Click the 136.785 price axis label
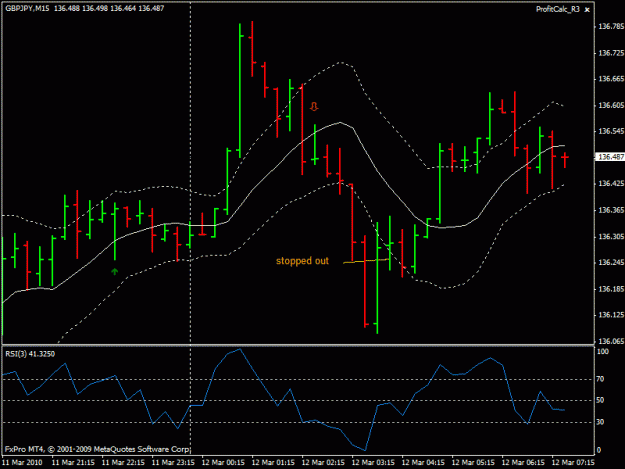 pyautogui.click(x=611, y=27)
